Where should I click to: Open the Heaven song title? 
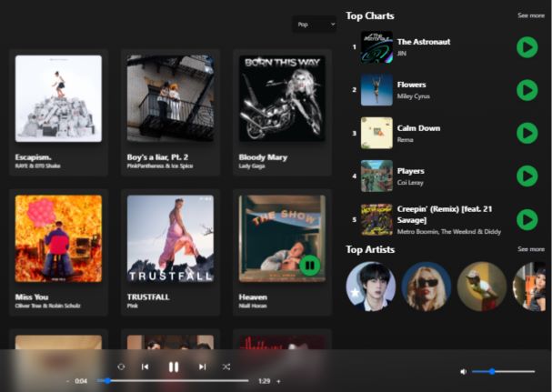click(x=253, y=297)
